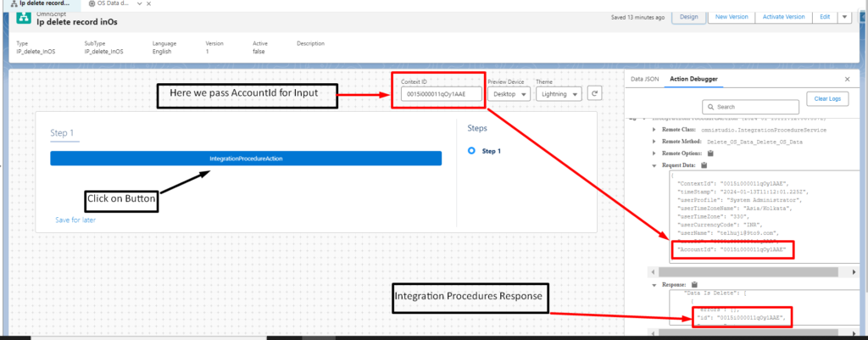868x340 pixels.
Task: Click the Saved 13 minutes ago text
Action: point(637,17)
